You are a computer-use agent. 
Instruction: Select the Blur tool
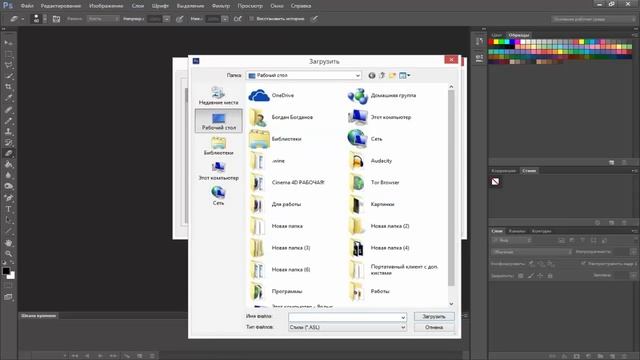tap(8, 176)
